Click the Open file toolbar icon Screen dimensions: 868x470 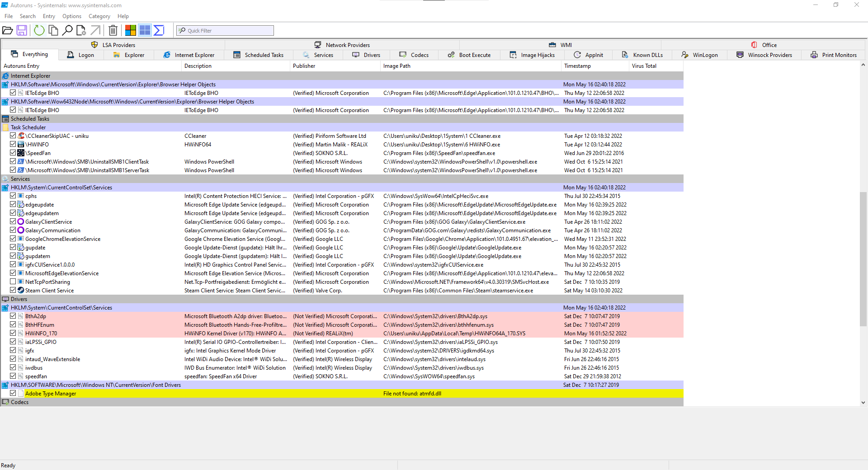tap(8, 30)
